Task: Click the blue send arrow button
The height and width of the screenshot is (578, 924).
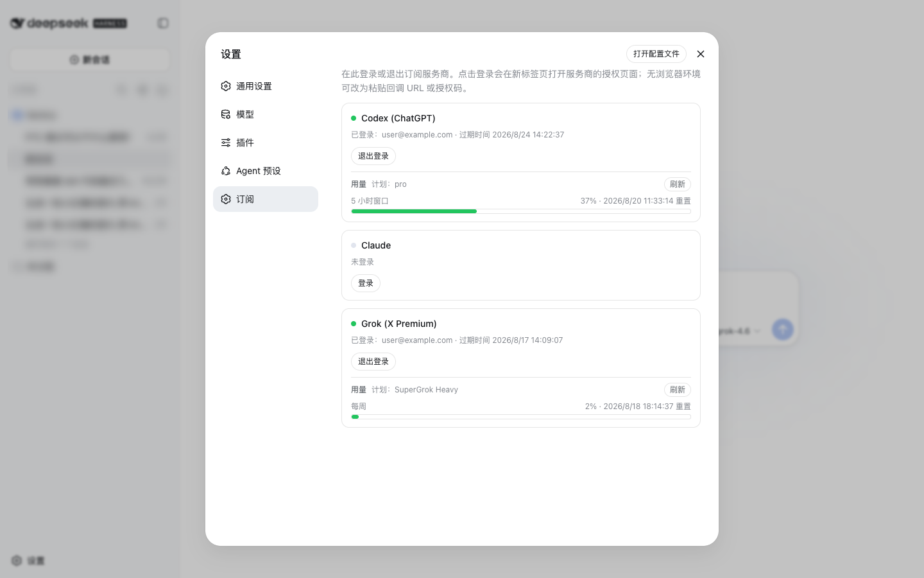Action: pos(782,329)
